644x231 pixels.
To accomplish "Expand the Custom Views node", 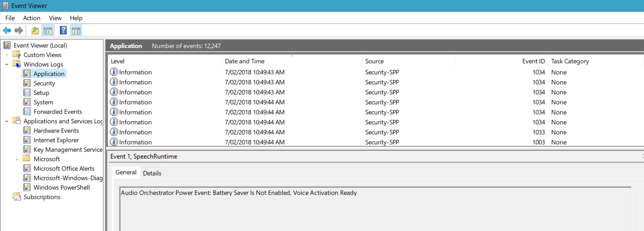I will pyautogui.click(x=7, y=55).
